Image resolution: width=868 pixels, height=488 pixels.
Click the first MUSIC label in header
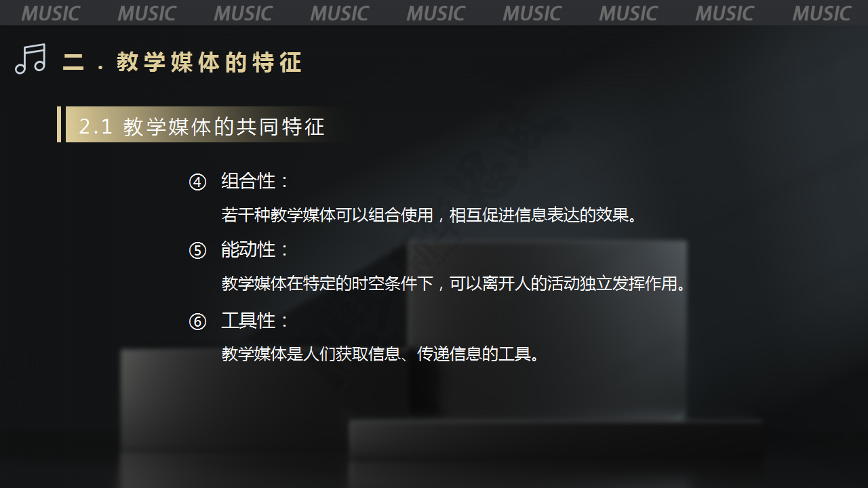click(50, 14)
